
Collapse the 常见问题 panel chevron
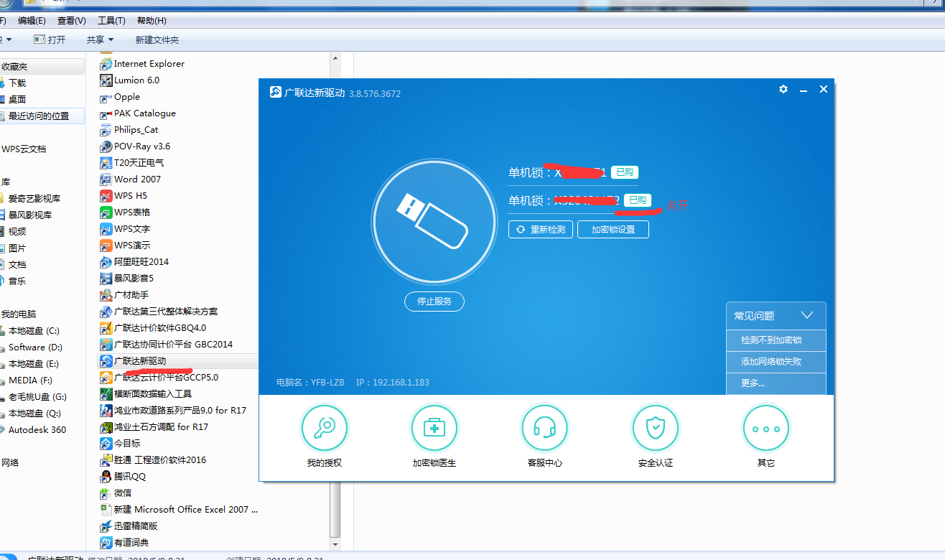[806, 315]
